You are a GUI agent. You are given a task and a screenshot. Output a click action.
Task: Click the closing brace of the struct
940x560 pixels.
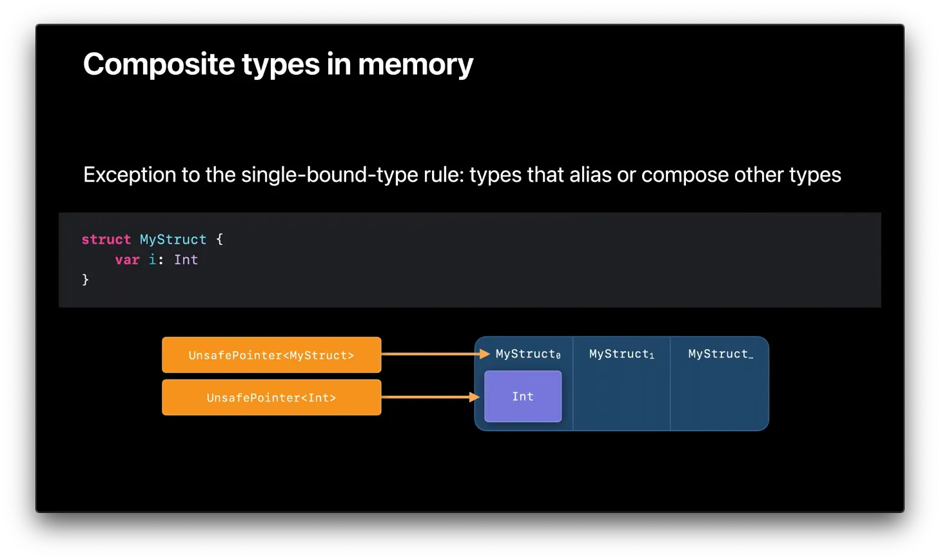(85, 279)
